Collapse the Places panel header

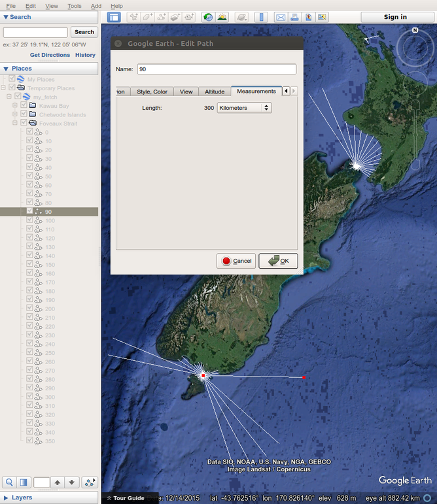click(x=49, y=69)
